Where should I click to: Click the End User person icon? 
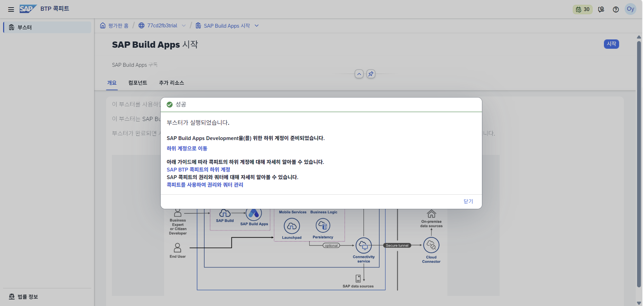177,248
